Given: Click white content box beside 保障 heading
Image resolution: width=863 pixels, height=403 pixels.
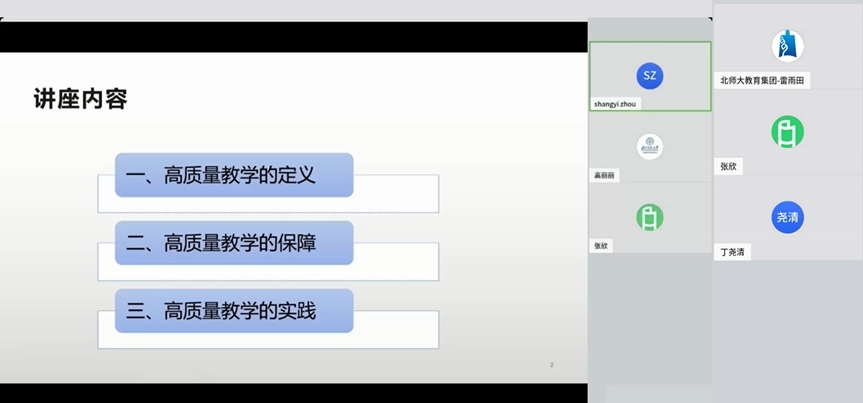Looking at the screenshot, I should pyautogui.click(x=396, y=262).
